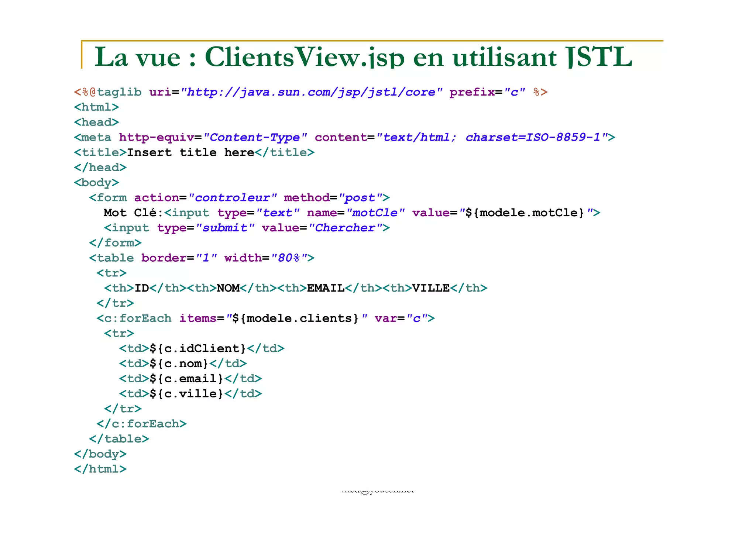Select the closing </body> tag line
This screenshot has width=756, height=534.
tap(100, 454)
